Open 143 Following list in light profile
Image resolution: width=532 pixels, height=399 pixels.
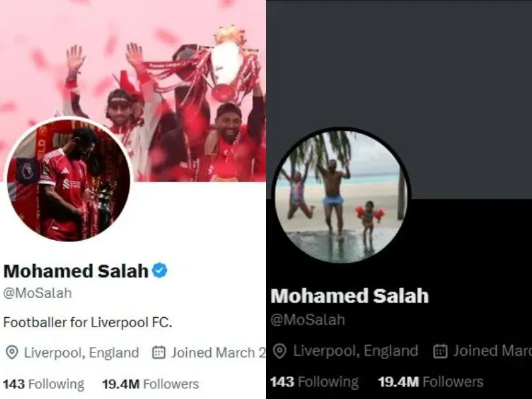[44, 384]
